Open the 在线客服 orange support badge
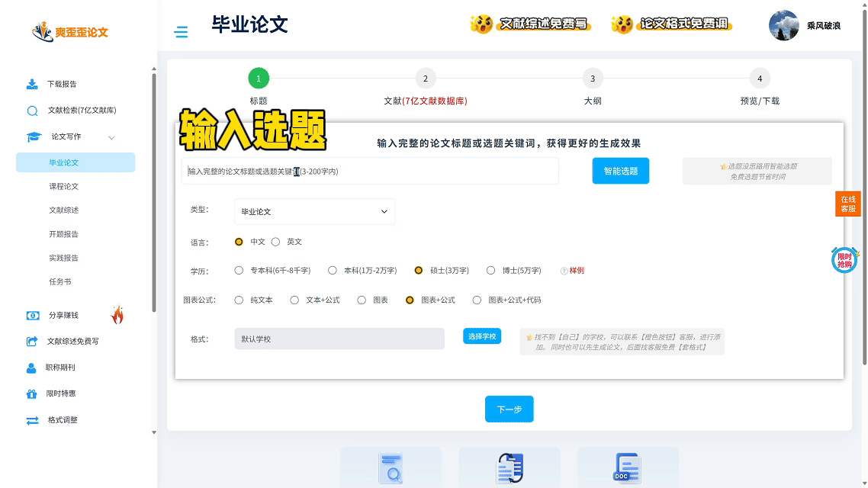 (847, 204)
